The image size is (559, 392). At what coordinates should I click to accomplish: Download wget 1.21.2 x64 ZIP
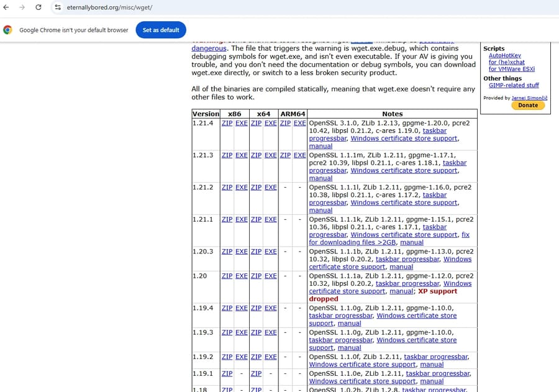257,187
